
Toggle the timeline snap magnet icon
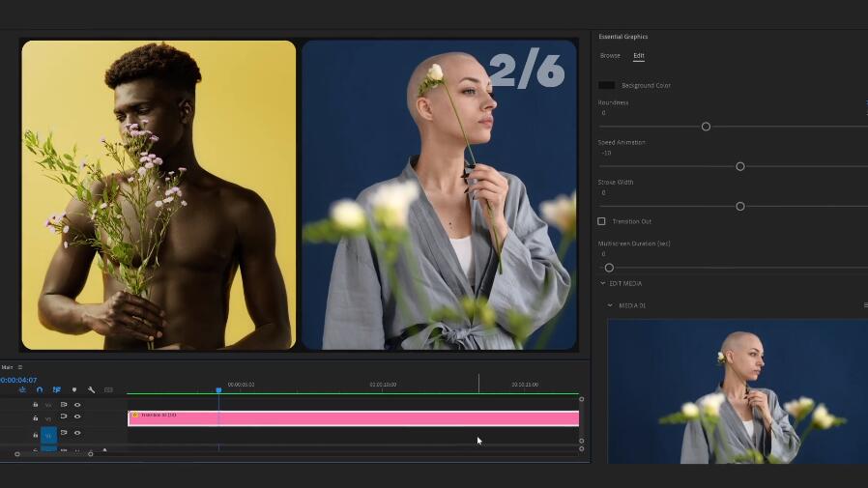tap(40, 389)
